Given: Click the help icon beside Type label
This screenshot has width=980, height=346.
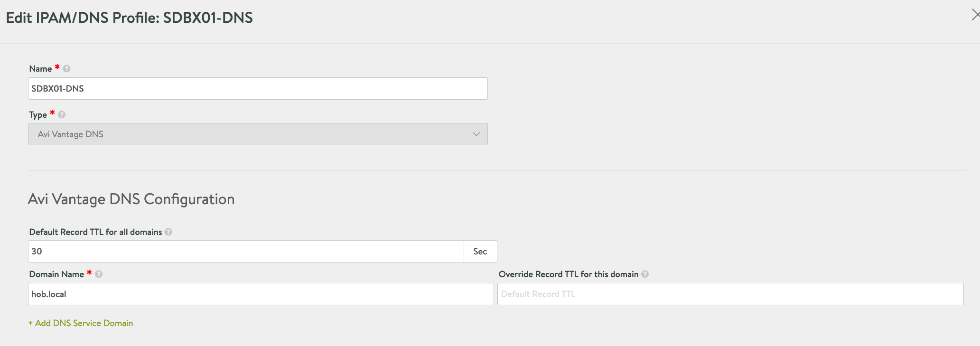Looking at the screenshot, I should click(x=62, y=115).
